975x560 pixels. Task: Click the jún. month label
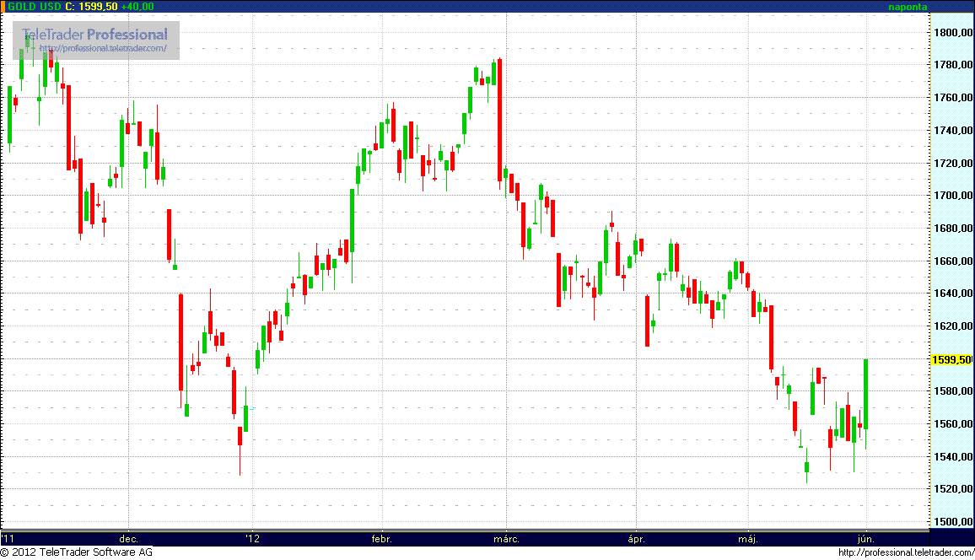pos(866,539)
